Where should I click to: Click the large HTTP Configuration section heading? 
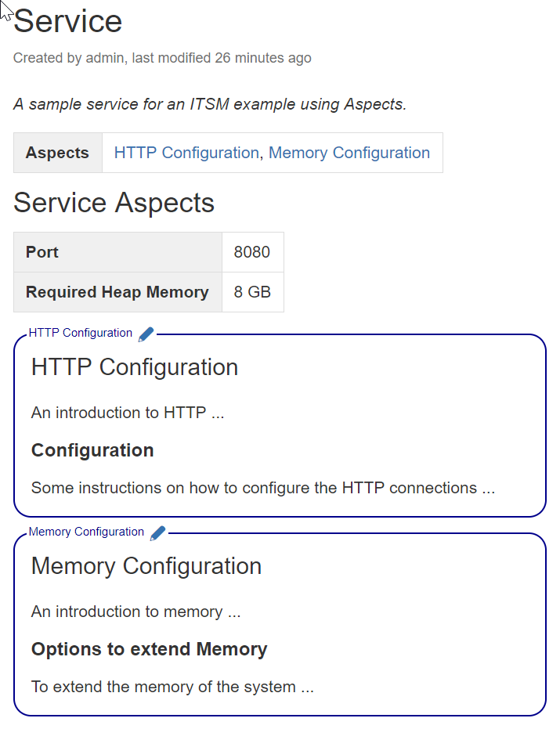coord(135,367)
